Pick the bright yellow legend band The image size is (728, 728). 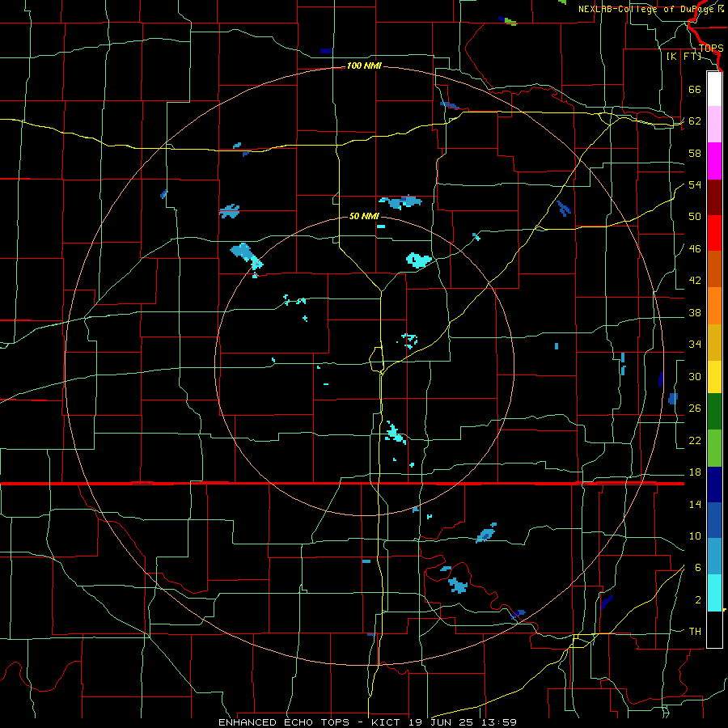[x=714, y=376]
